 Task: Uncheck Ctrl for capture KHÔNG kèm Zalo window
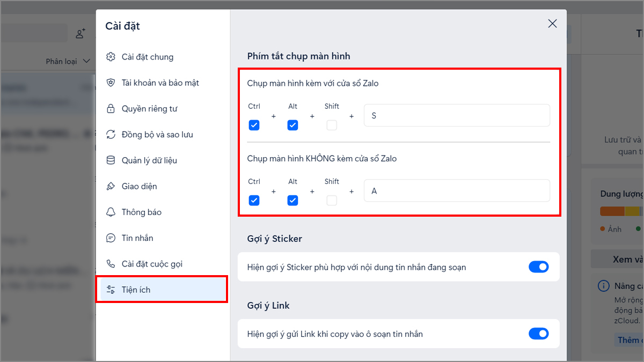pyautogui.click(x=254, y=200)
